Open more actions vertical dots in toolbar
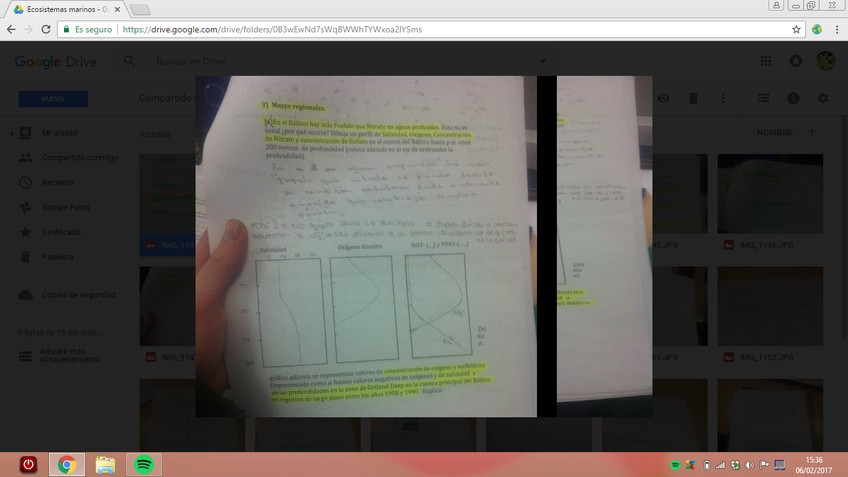The image size is (848, 477). pos(723,98)
